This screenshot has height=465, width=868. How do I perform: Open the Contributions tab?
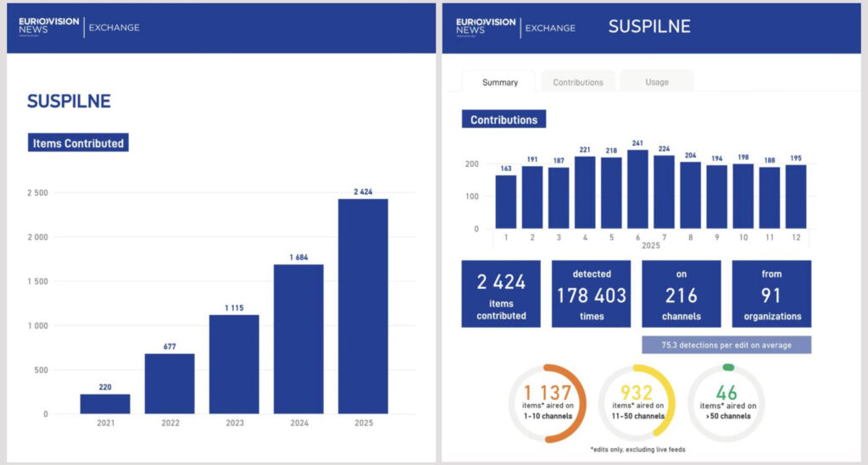pyautogui.click(x=578, y=82)
